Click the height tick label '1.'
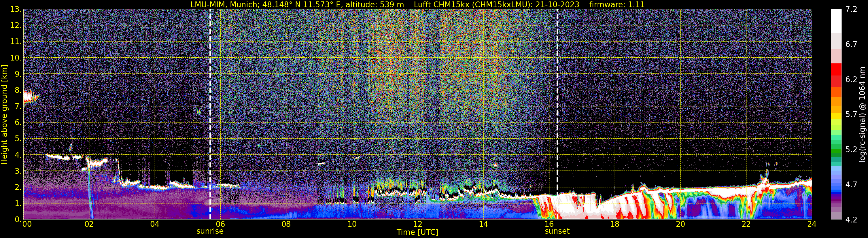The width and height of the screenshot is (868, 238). [x=18, y=204]
